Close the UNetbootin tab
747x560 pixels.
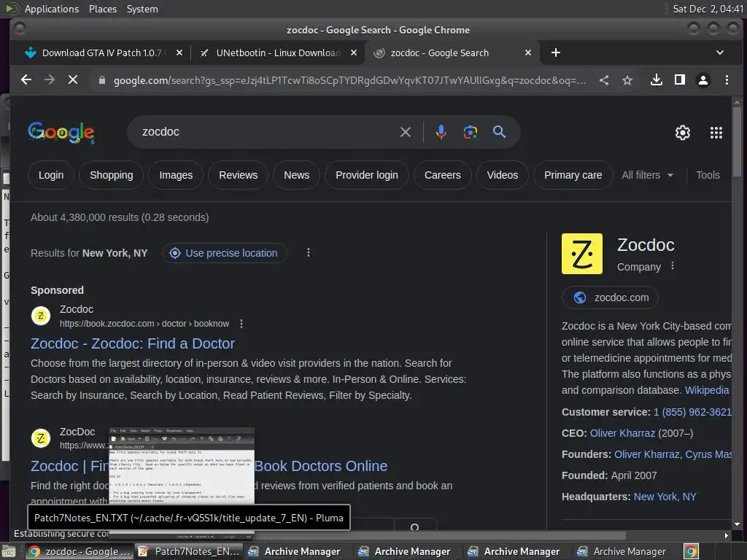354,52
